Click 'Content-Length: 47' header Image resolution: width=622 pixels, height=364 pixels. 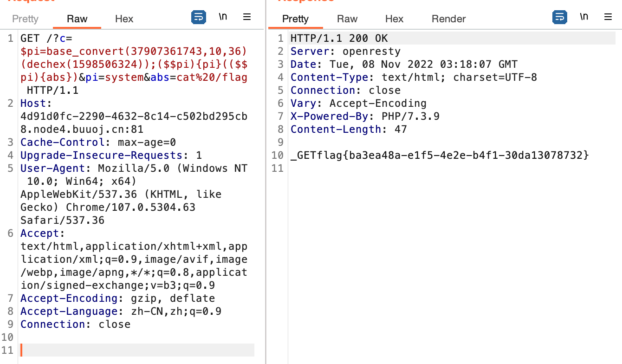[349, 129]
